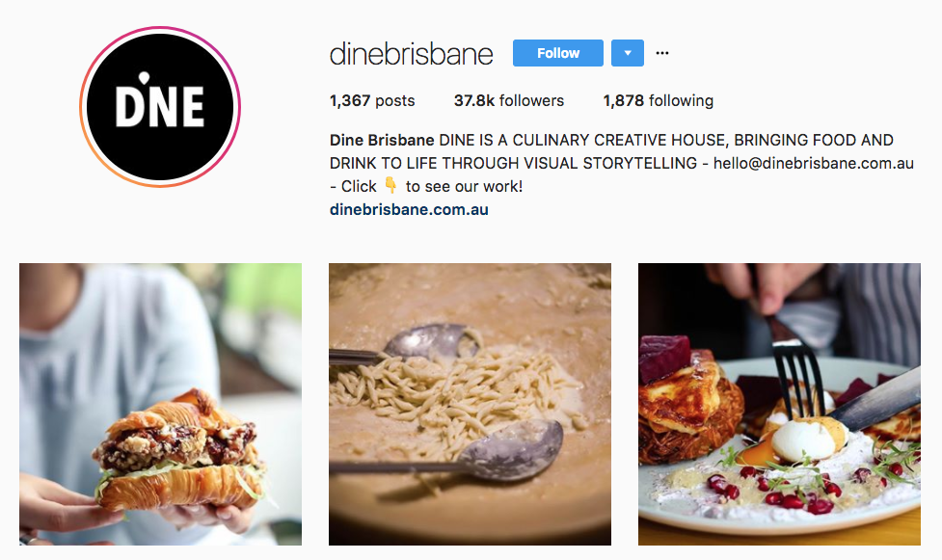Open the poached egg and pomegranate post
942x560 pixels.
(779, 405)
